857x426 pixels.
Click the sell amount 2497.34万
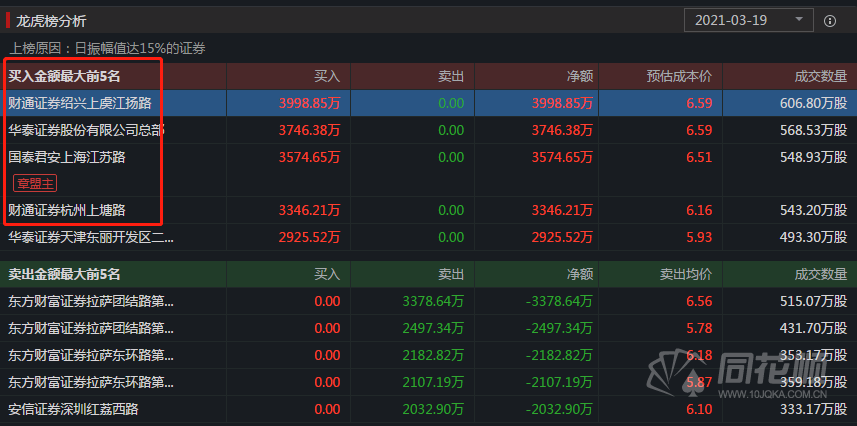pyautogui.click(x=433, y=328)
